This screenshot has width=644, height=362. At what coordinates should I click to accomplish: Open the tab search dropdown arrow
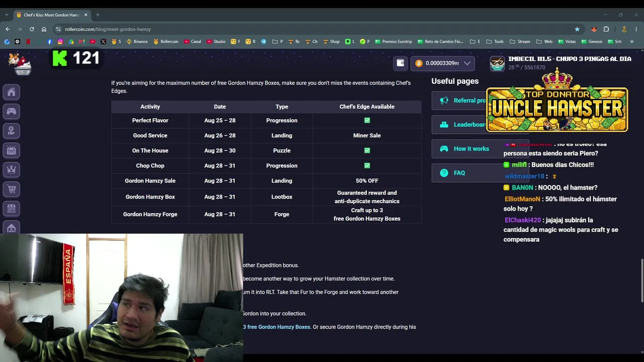tap(7, 15)
